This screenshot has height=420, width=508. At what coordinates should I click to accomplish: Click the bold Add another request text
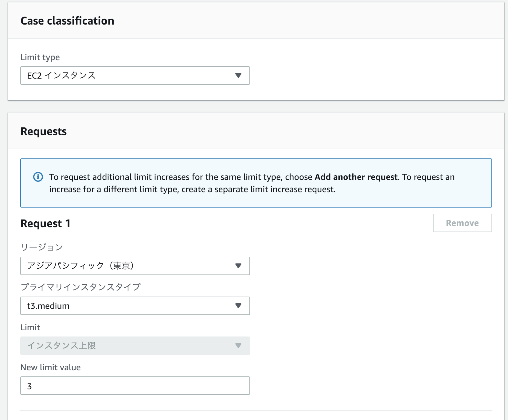[x=356, y=177]
